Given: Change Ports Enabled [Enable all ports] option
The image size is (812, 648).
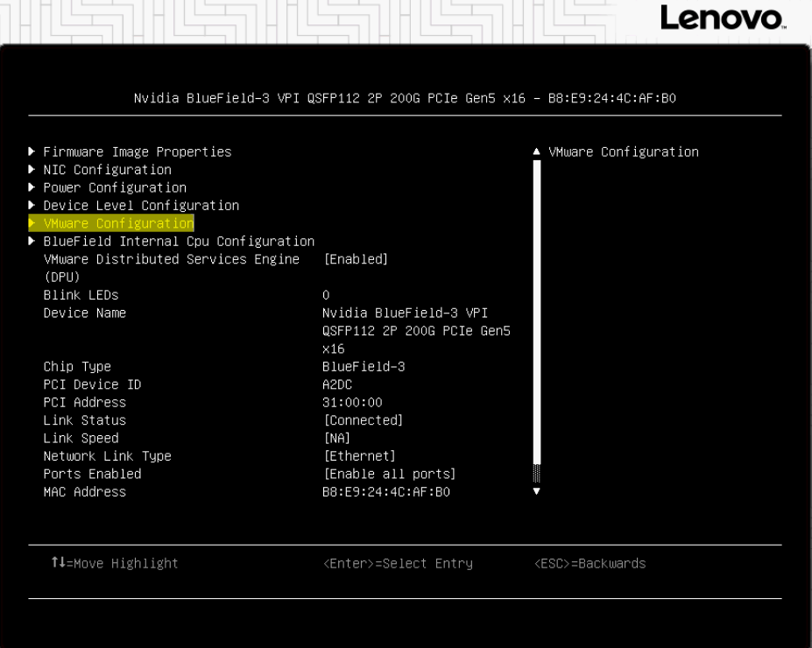Looking at the screenshot, I should coord(390,474).
